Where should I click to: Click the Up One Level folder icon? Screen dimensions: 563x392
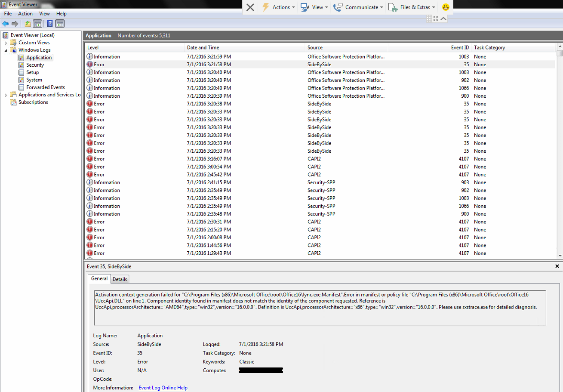(x=28, y=24)
